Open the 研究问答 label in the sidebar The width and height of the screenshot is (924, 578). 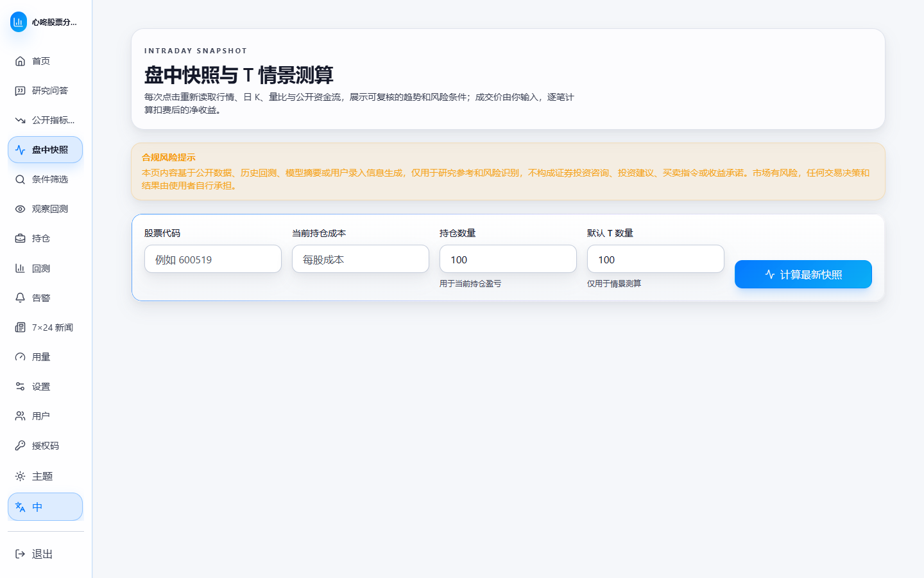pyautogui.click(x=50, y=91)
